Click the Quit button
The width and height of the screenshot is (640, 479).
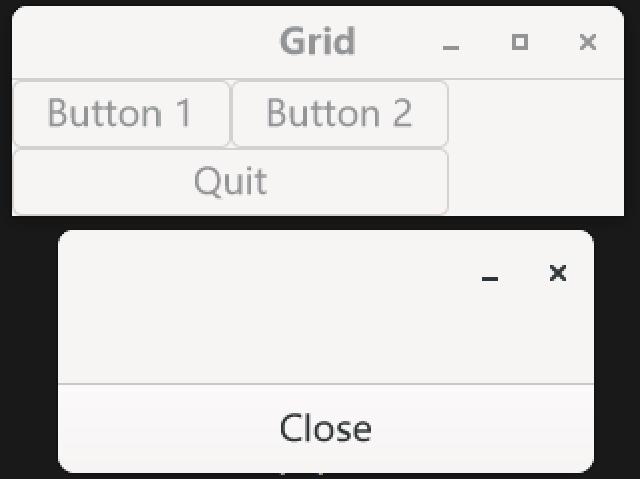point(230,182)
